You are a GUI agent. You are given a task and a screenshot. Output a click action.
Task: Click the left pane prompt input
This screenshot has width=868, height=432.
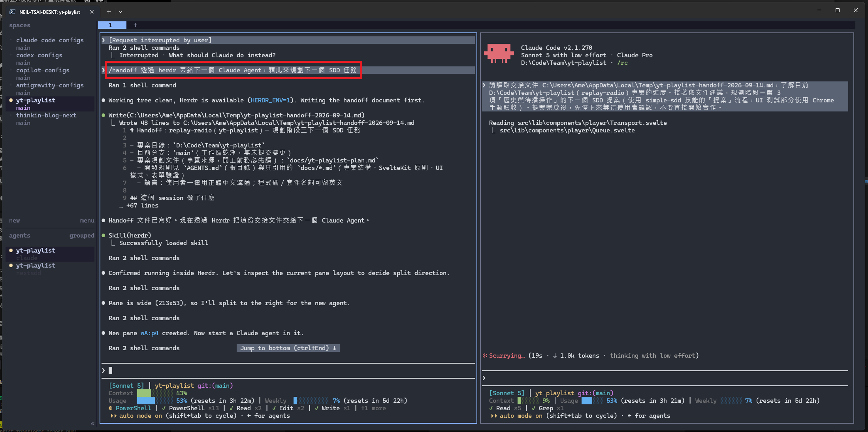click(288, 371)
